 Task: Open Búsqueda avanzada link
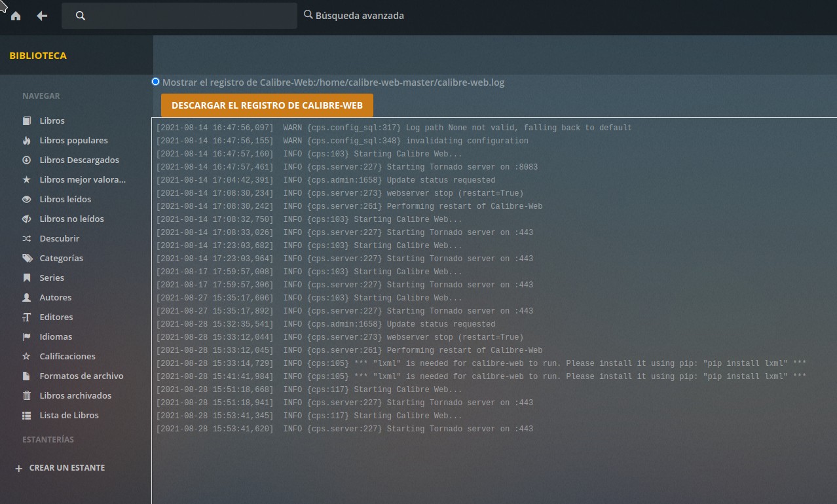[x=359, y=15]
